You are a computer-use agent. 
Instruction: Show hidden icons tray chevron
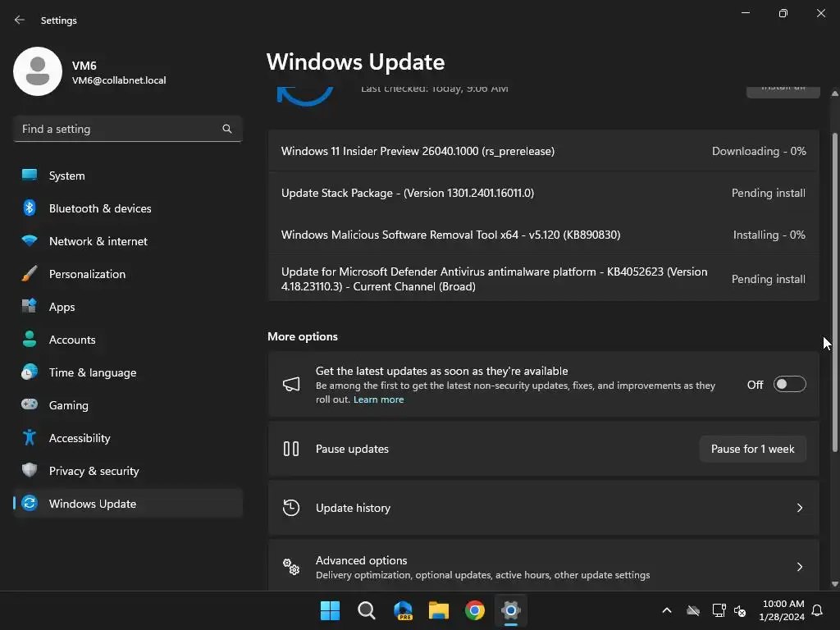pos(667,610)
